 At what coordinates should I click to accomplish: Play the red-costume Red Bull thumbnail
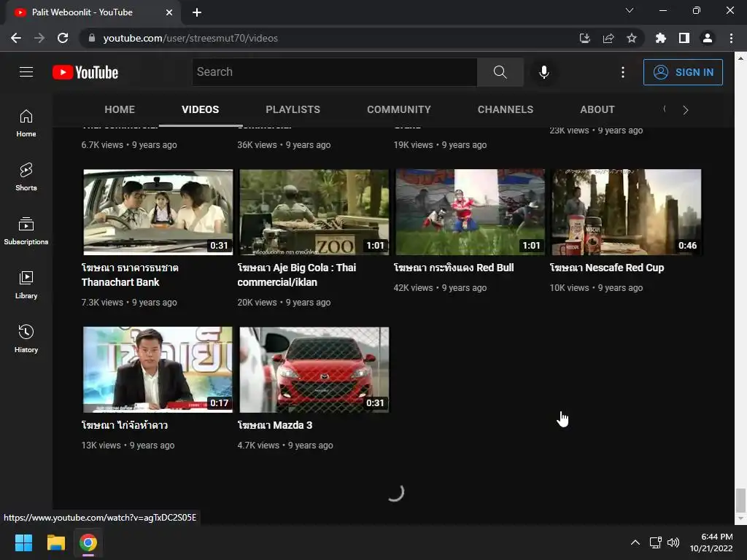click(x=471, y=212)
